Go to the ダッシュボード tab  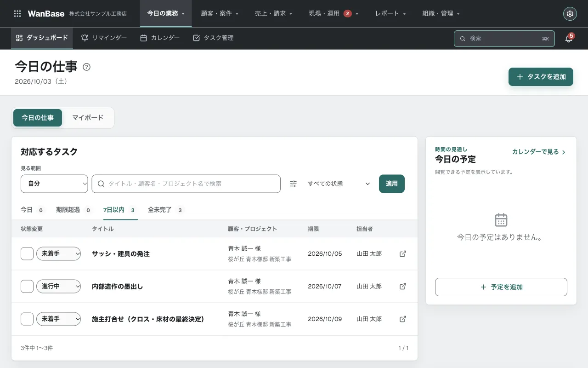(x=42, y=38)
